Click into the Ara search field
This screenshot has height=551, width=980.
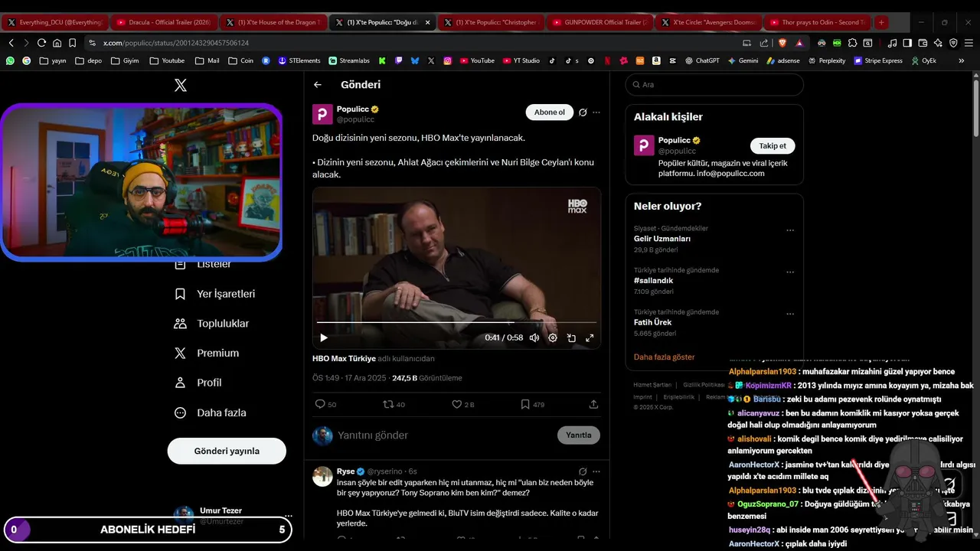point(714,85)
